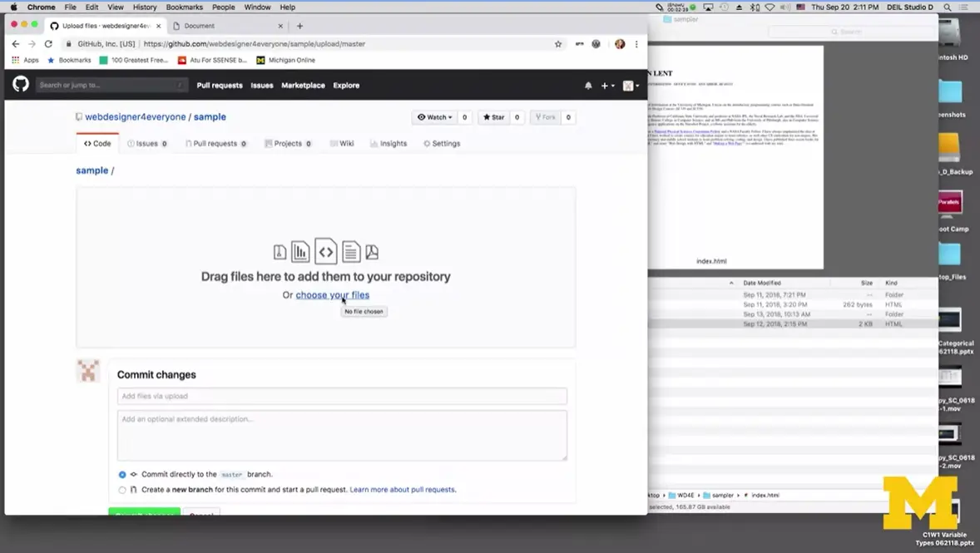Open the plus create-new dropdown in GitHub header
The image size is (980, 553).
click(606, 85)
